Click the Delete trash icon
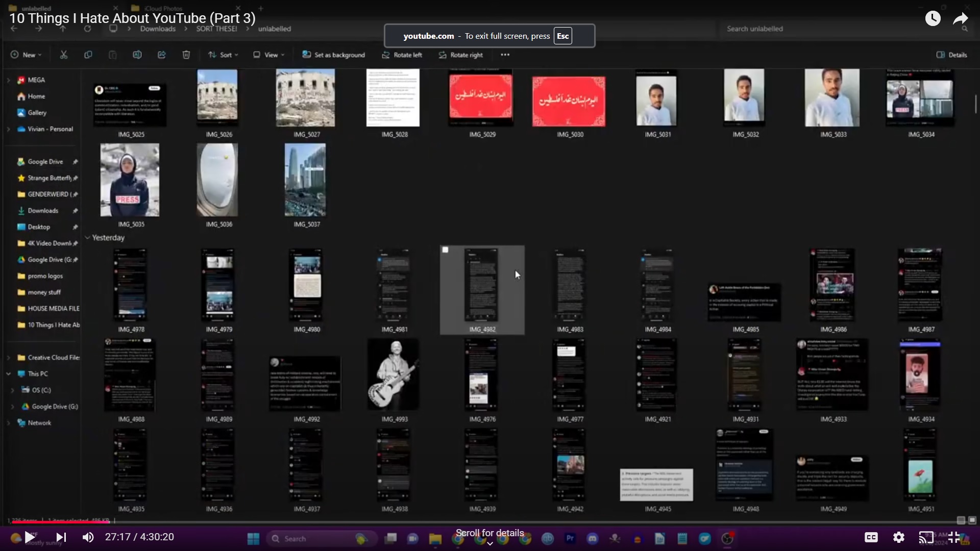The height and width of the screenshot is (551, 980). 186,55
